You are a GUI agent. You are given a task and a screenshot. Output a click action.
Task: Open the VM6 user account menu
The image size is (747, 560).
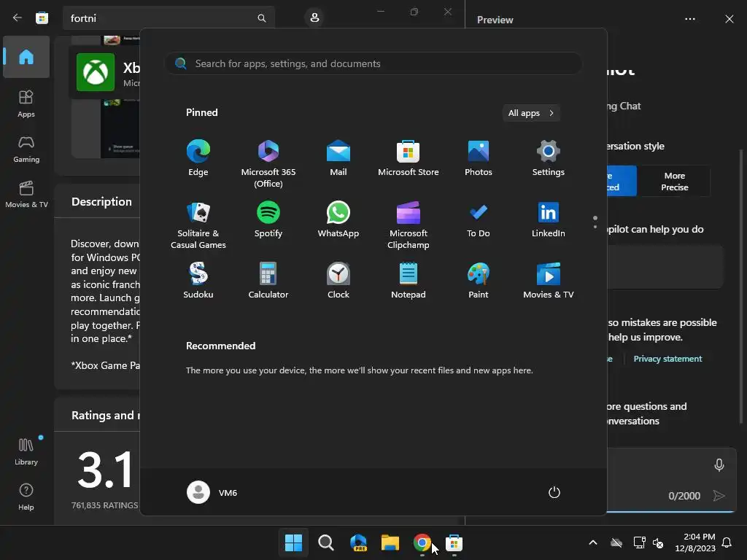point(212,492)
